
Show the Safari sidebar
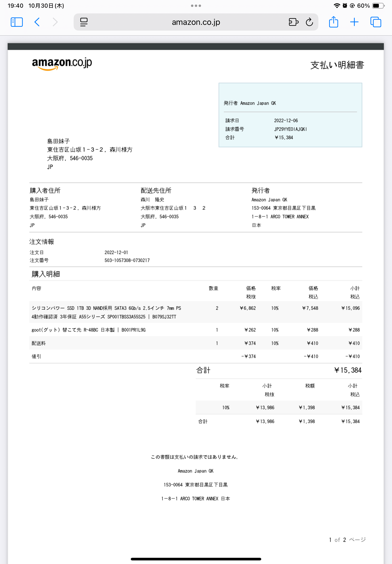tap(17, 22)
